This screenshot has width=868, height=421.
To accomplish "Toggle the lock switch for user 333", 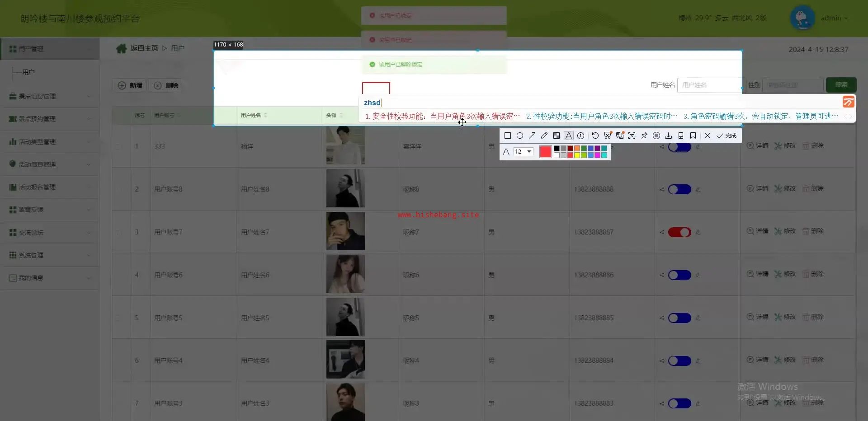I will tap(679, 147).
